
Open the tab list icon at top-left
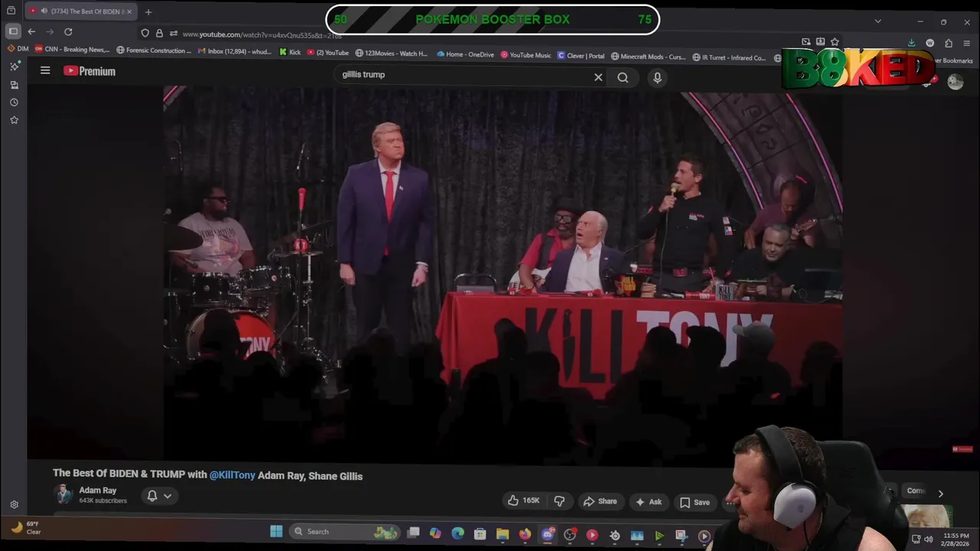pyautogui.click(x=11, y=11)
